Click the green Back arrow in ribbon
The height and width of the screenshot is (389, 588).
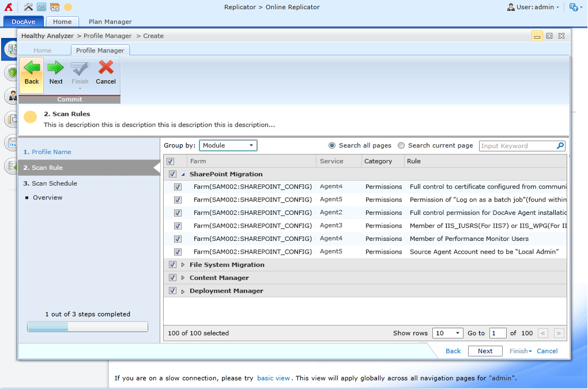(x=32, y=69)
